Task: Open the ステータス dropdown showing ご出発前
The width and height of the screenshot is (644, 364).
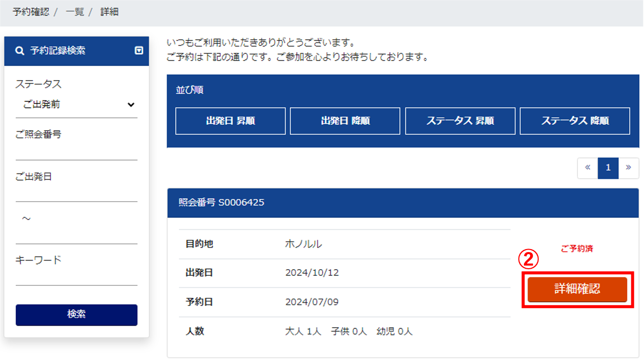Action: pyautogui.click(x=77, y=105)
